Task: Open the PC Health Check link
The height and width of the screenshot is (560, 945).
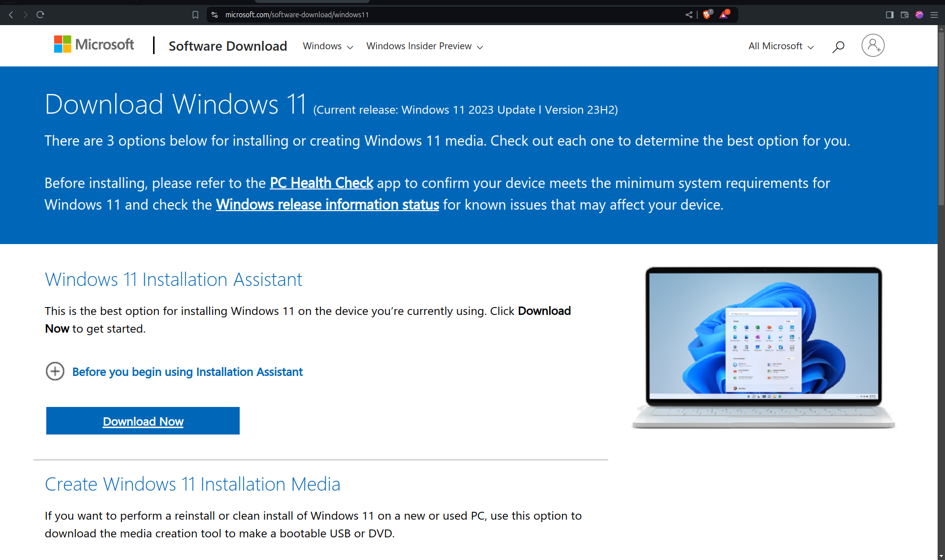Action: [x=321, y=183]
